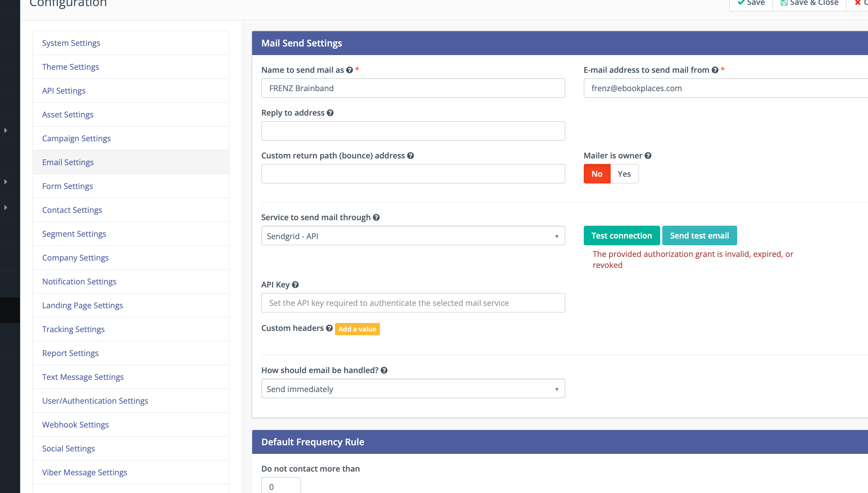Expand first collapsed item in dark sidebar

pos(6,130)
